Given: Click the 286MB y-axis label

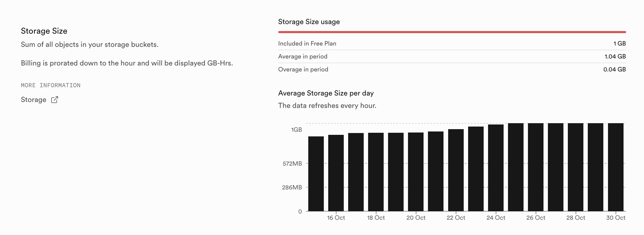Looking at the screenshot, I should [292, 187].
